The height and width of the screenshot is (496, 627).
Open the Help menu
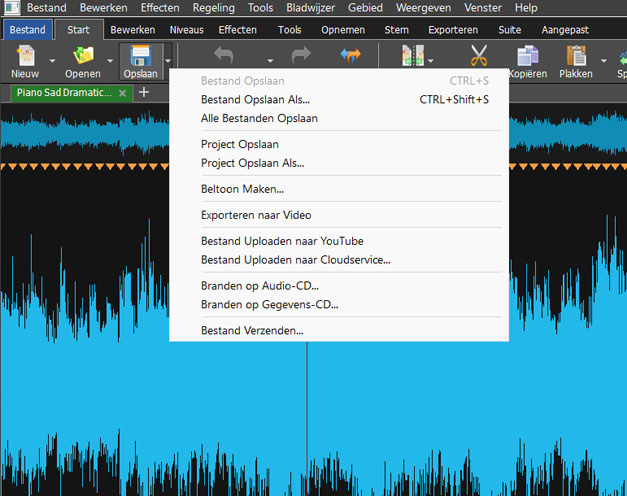[526, 8]
